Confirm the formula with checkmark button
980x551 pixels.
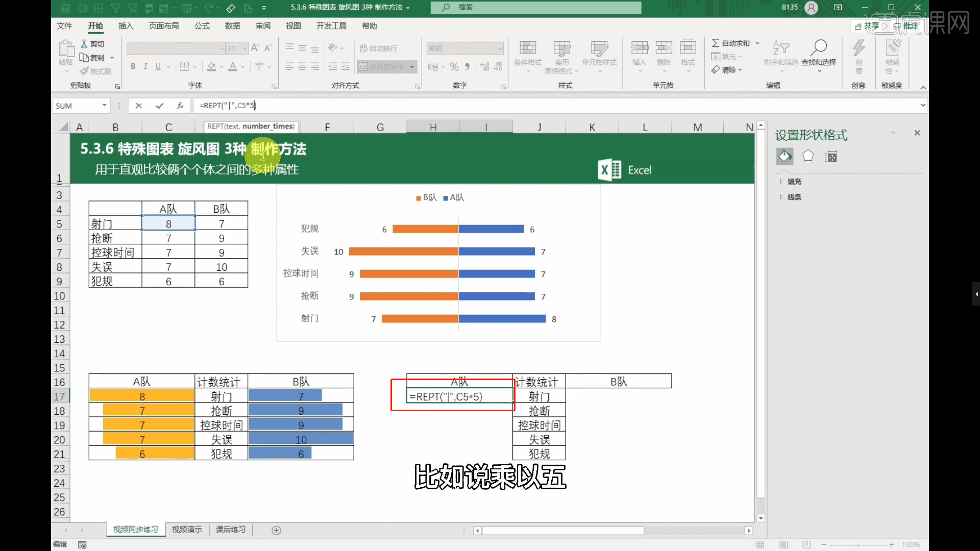coord(160,106)
